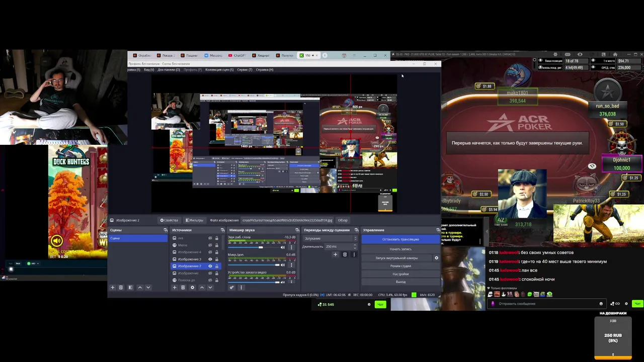Undock the Микшер звука panel

[297, 230]
